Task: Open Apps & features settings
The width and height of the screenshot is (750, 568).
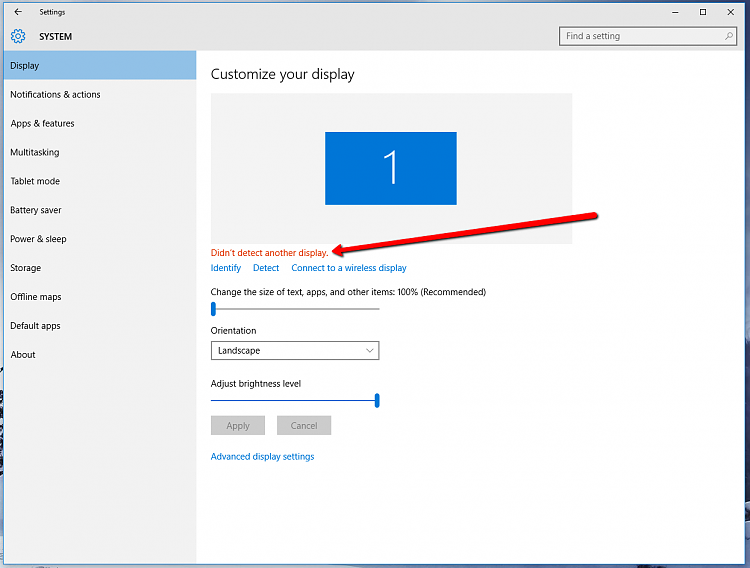Action: (x=100, y=123)
